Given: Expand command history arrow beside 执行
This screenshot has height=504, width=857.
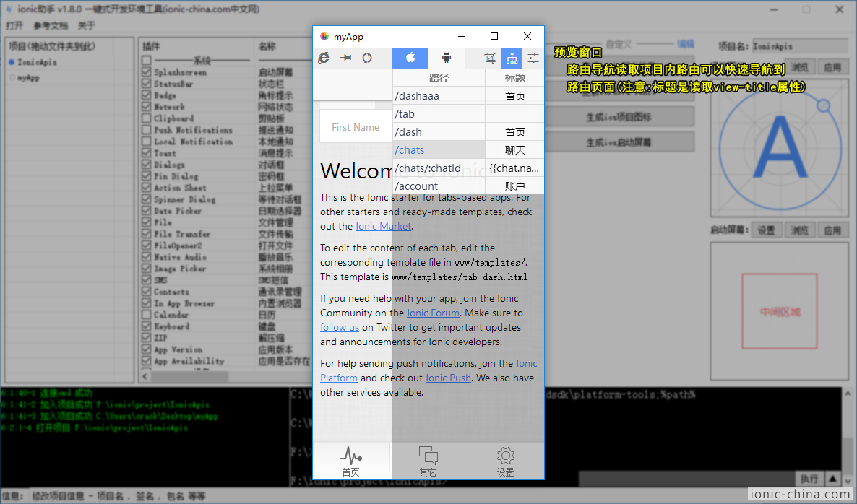Looking at the screenshot, I should [x=832, y=478].
